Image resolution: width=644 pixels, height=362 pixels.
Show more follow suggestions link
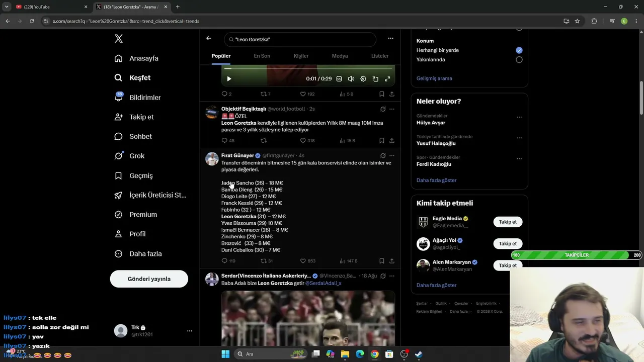(437, 285)
